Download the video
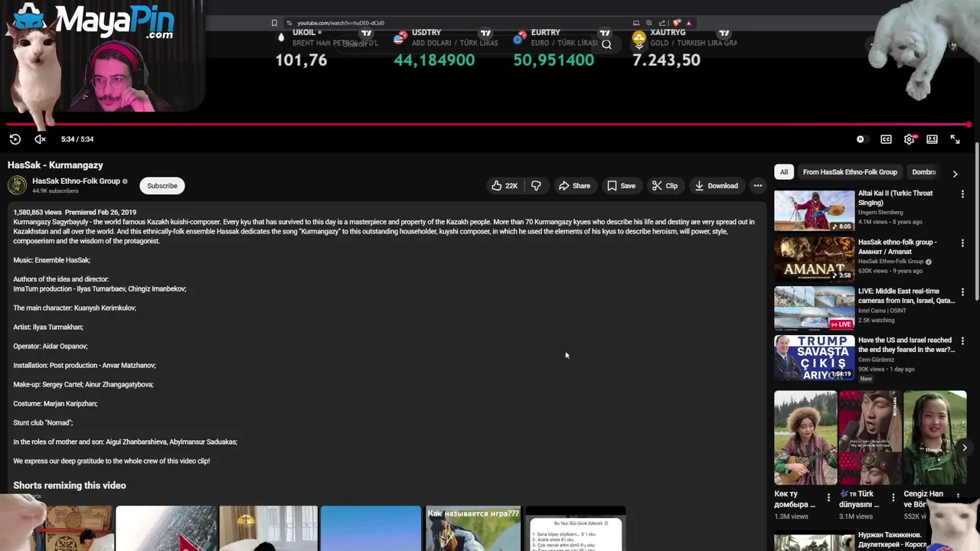This screenshot has width=980, height=551. tap(717, 186)
